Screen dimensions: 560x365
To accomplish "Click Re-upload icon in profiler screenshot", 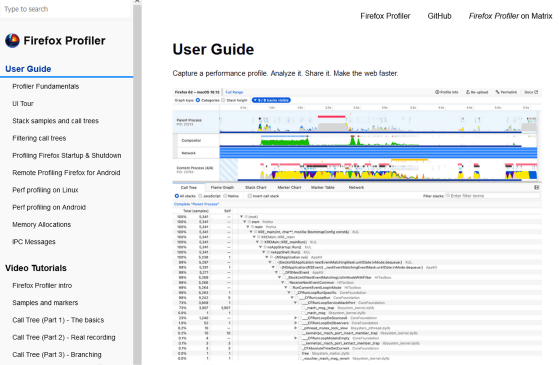I will tap(468, 92).
